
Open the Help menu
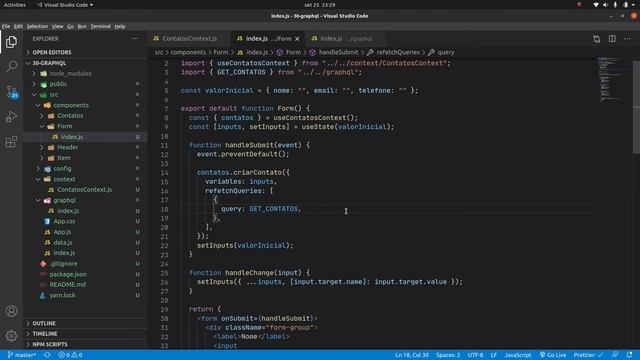point(120,27)
